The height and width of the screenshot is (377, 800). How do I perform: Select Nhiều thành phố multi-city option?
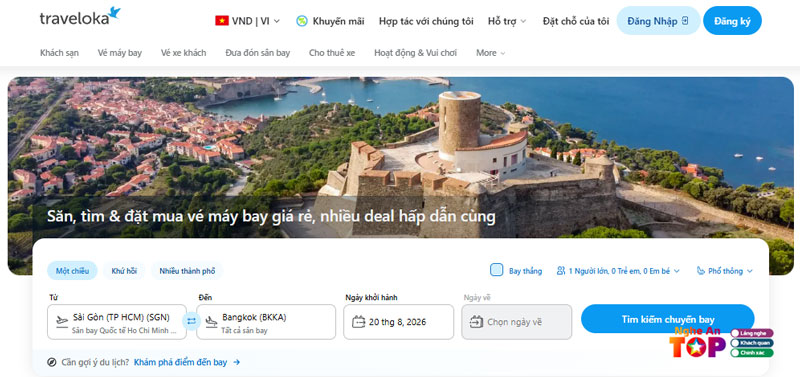tap(187, 271)
